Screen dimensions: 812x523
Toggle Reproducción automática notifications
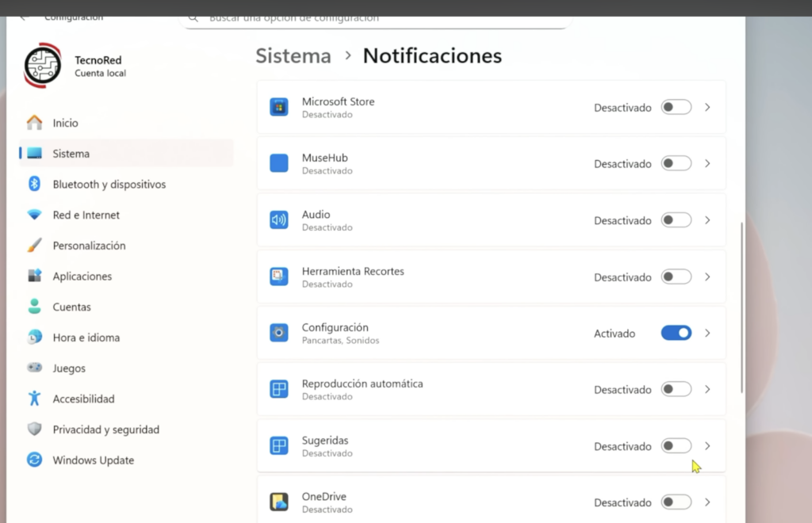point(676,389)
